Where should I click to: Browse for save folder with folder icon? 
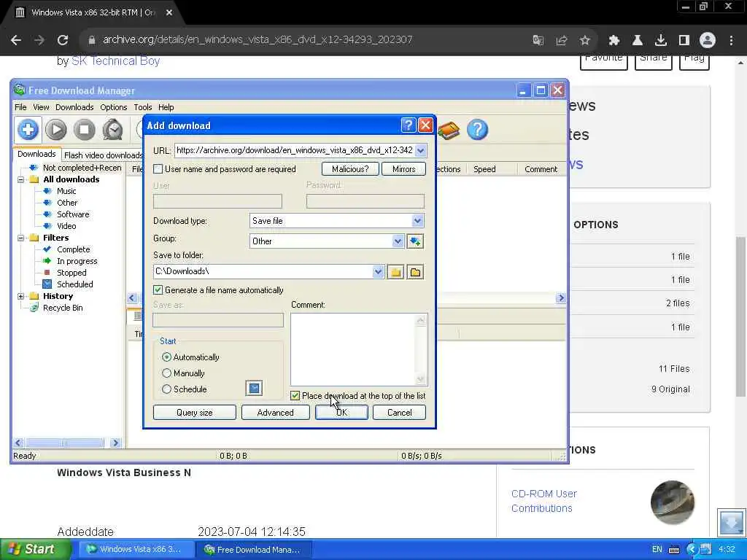tap(395, 272)
